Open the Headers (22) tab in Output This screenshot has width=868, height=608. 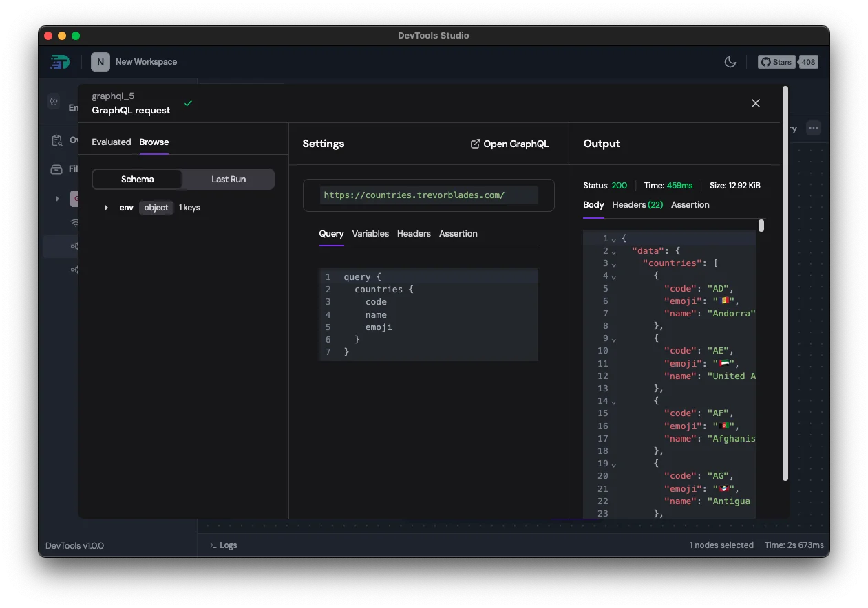(637, 205)
